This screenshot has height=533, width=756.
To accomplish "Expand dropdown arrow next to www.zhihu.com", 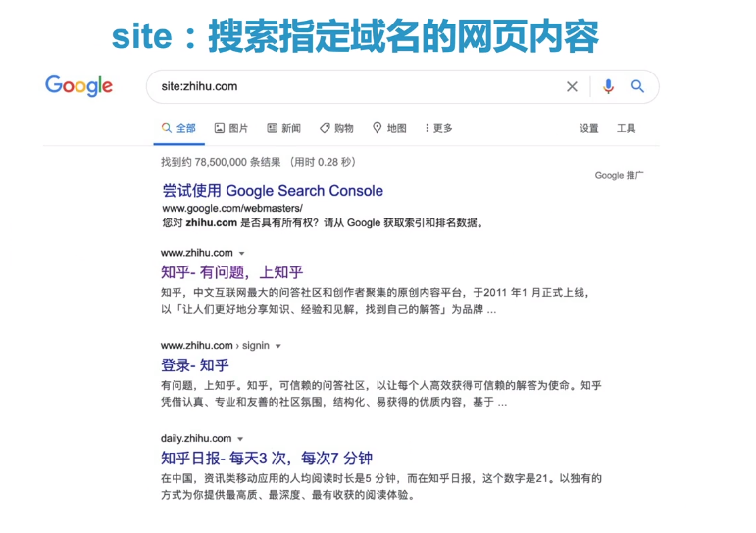I will [x=242, y=254].
